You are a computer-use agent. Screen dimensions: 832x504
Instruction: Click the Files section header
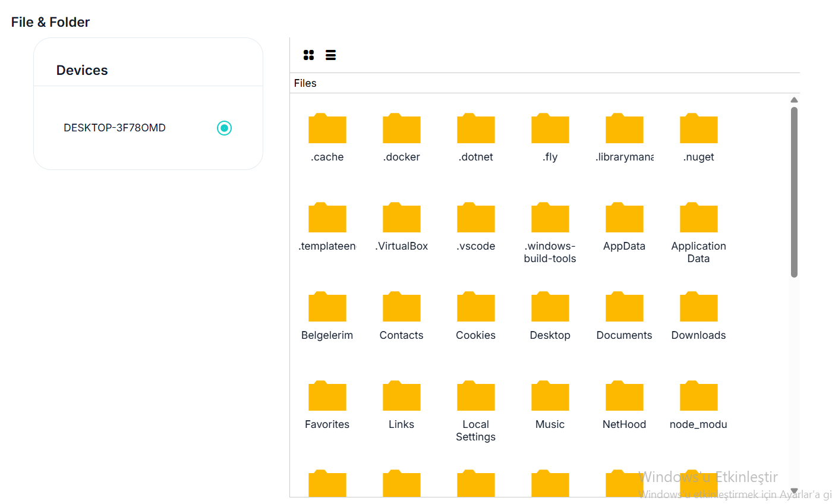click(304, 83)
